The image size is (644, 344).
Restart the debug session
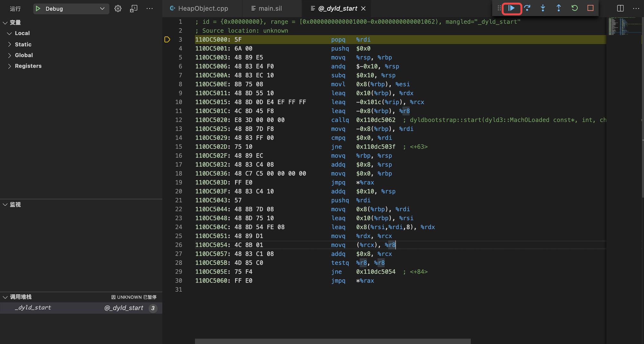point(575,8)
